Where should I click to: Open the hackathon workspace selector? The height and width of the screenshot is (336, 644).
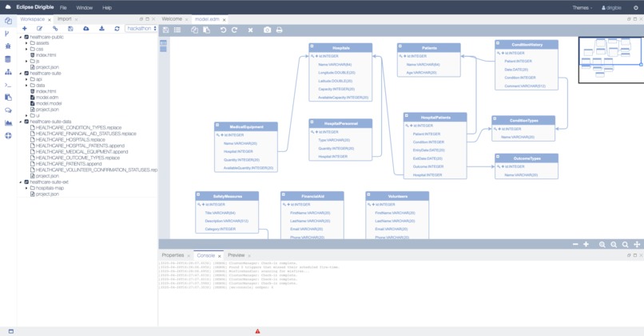tap(141, 28)
